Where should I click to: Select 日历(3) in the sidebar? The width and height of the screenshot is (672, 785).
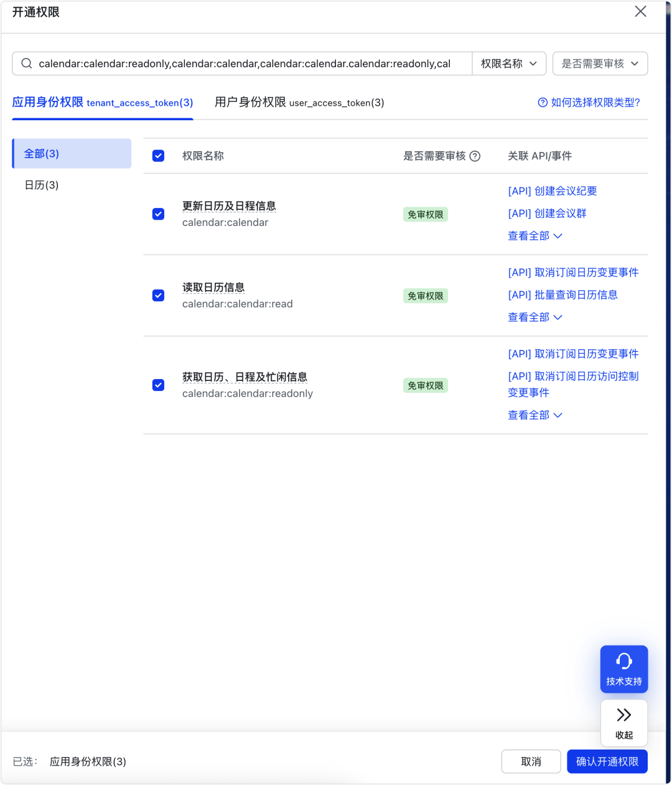click(x=40, y=184)
